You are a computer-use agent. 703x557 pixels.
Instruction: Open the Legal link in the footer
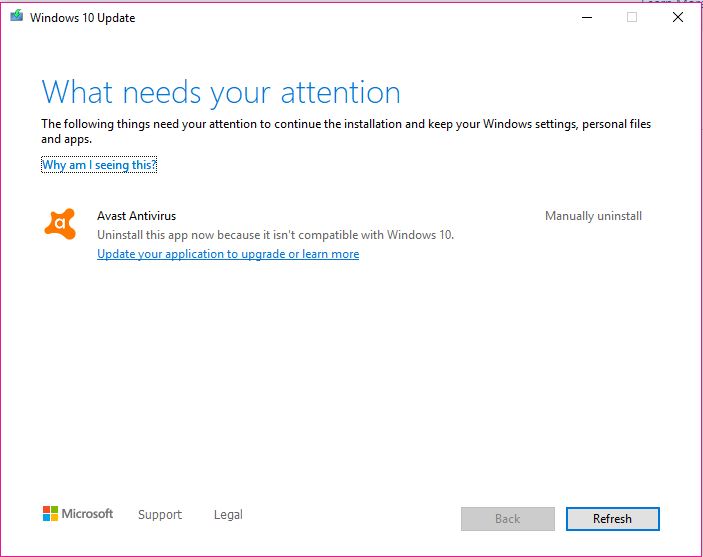[228, 514]
